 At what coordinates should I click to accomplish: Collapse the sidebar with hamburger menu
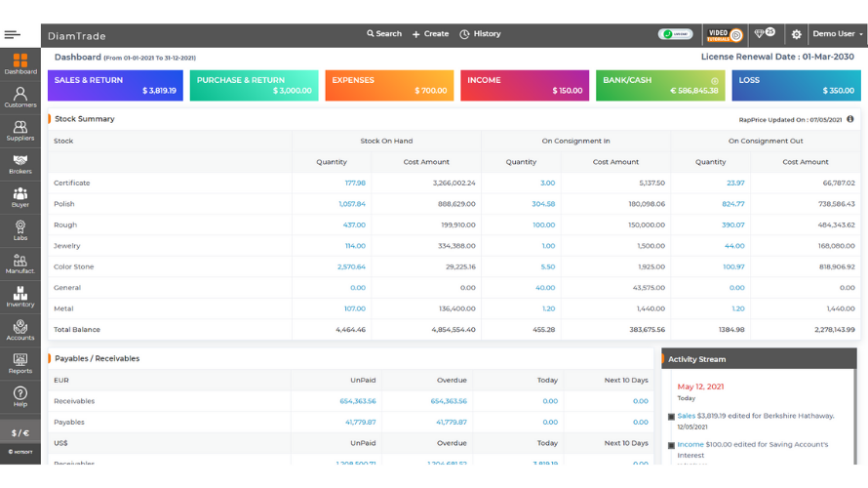tap(12, 34)
